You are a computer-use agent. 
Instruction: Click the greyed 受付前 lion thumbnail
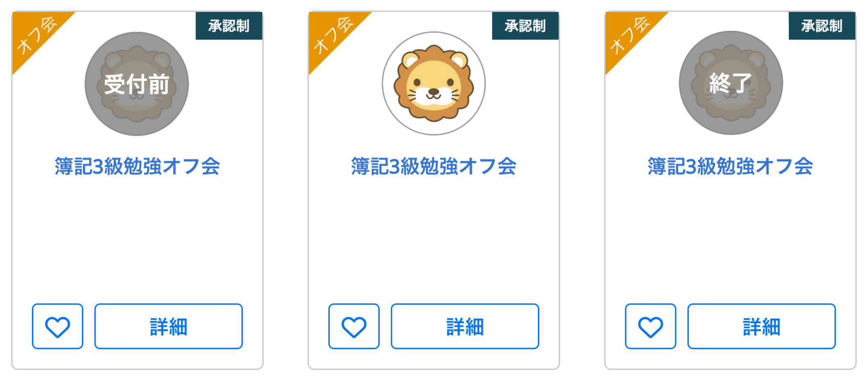pos(137,84)
